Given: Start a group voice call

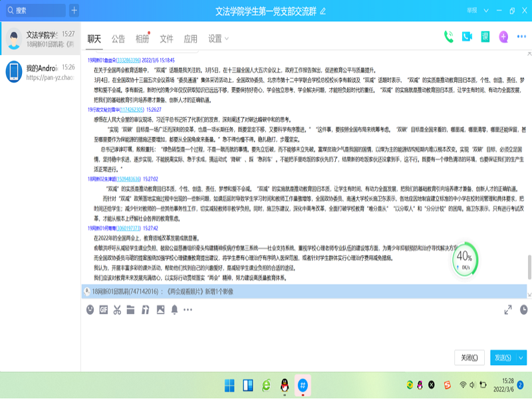Looking at the screenshot, I should 449,37.
